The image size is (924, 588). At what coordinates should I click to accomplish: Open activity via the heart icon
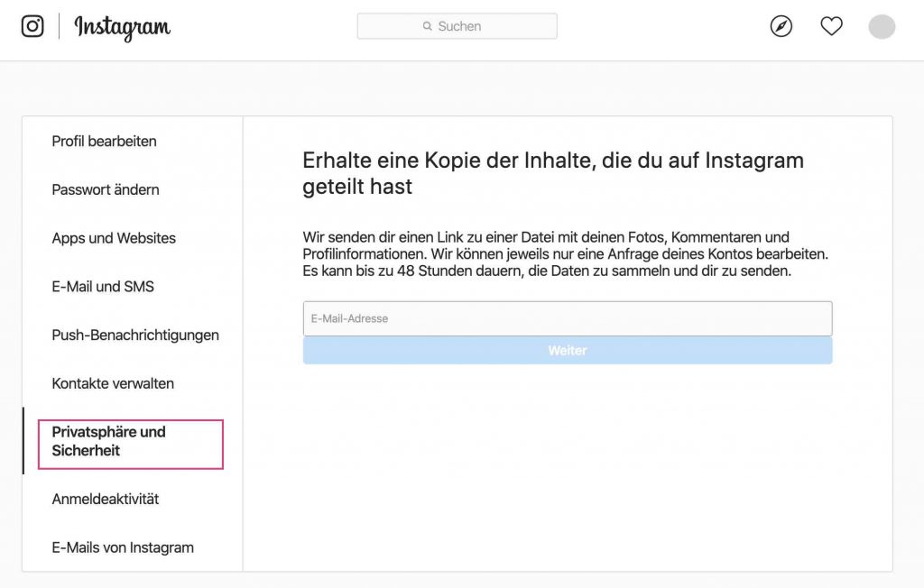point(831,26)
